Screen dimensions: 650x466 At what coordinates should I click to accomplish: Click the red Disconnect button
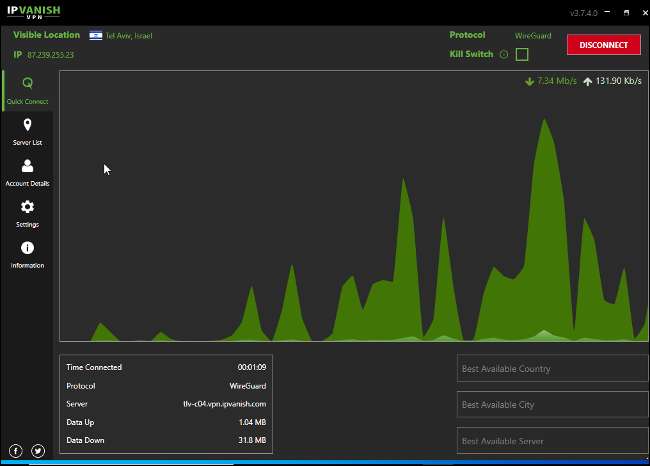[x=603, y=44]
